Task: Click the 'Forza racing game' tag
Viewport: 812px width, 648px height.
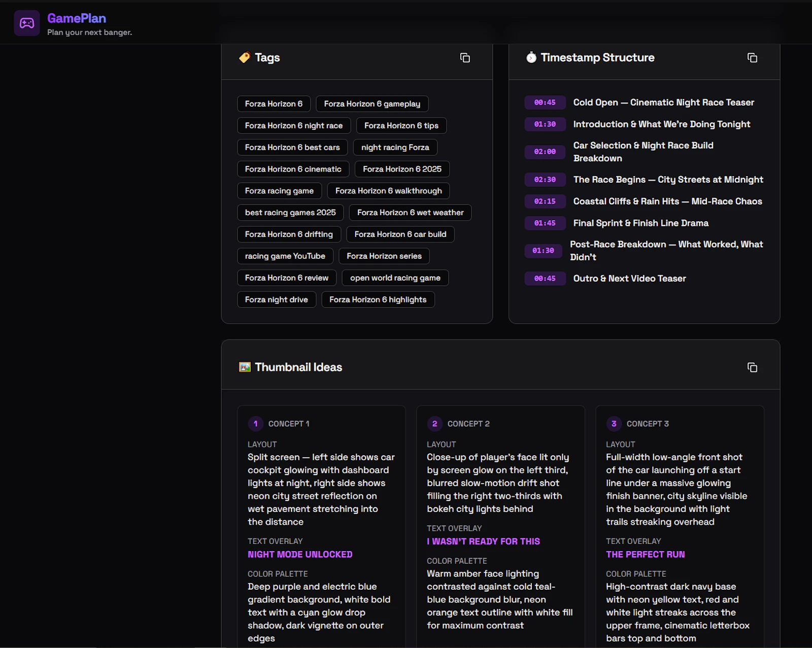Action: [x=279, y=191]
